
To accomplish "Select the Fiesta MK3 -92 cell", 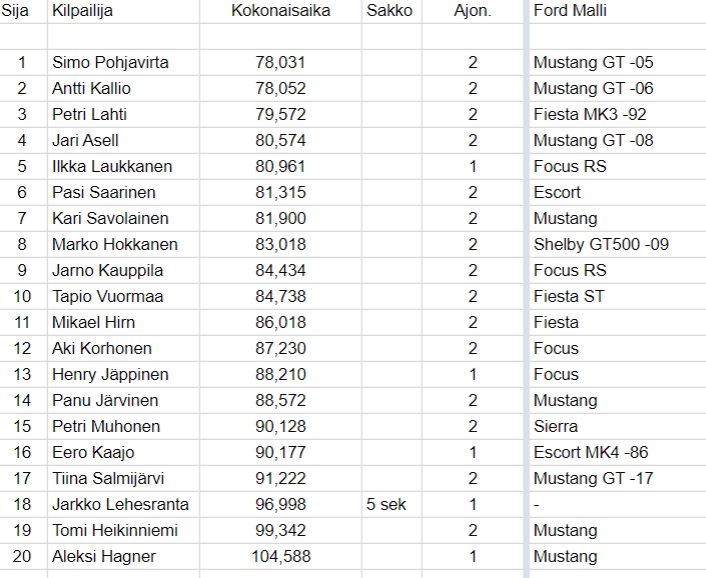I will [x=590, y=114].
